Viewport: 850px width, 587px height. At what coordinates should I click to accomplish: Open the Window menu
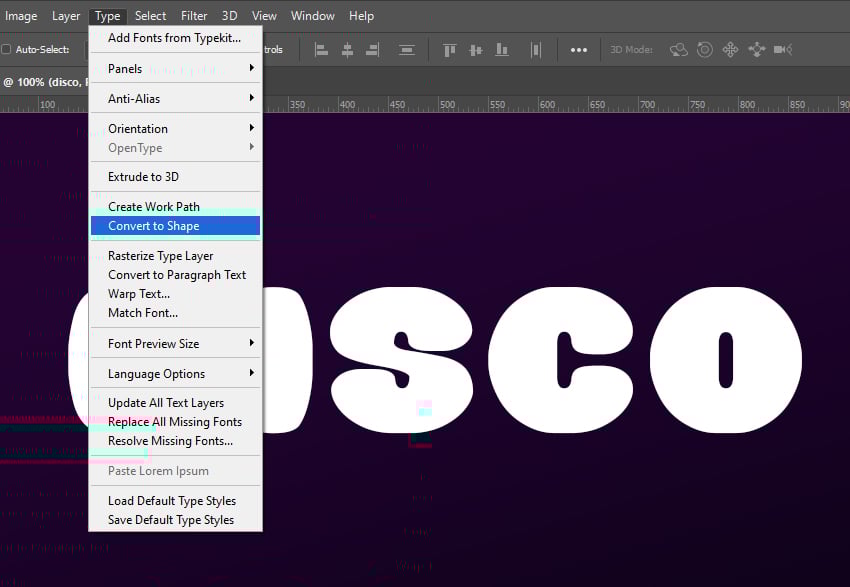coord(312,16)
